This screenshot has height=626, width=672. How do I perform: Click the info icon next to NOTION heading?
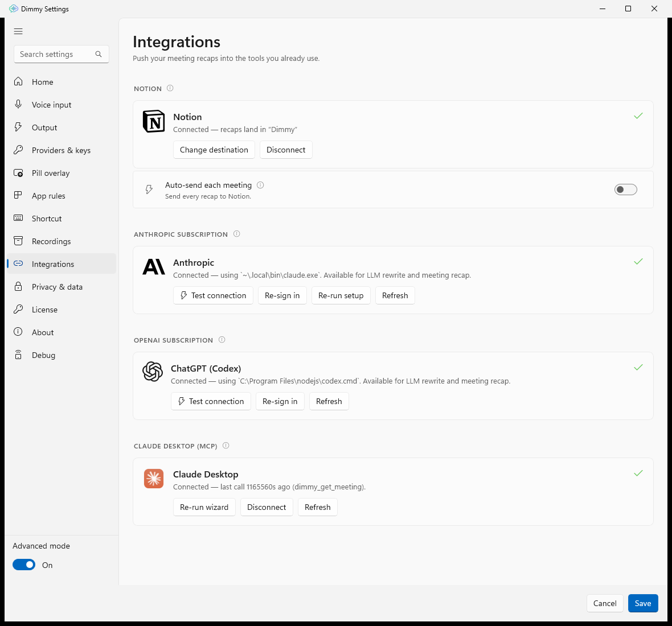coord(170,88)
